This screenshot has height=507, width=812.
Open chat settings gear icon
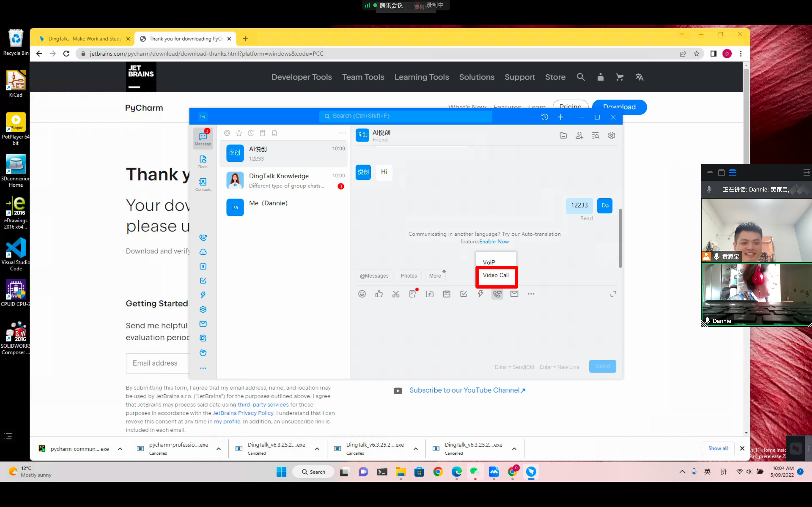tap(612, 135)
